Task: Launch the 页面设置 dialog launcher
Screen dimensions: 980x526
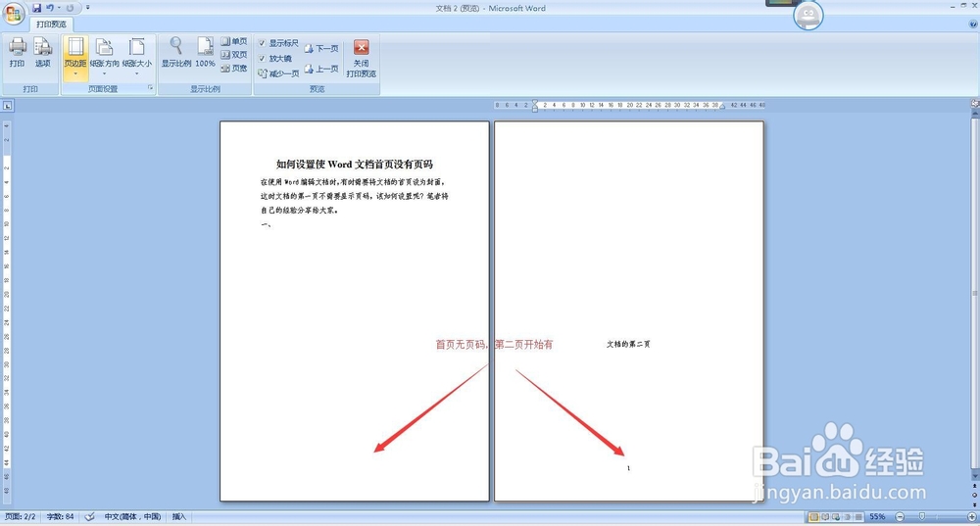Action: click(151, 89)
